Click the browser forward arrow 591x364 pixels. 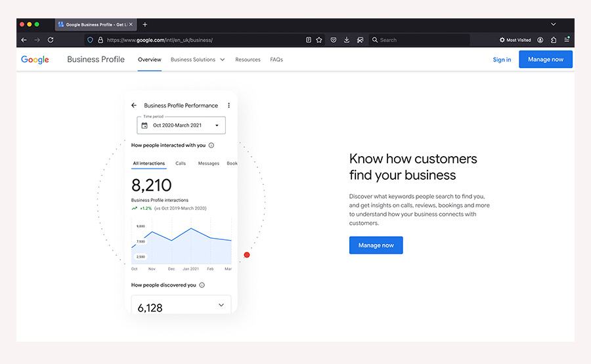(37, 40)
